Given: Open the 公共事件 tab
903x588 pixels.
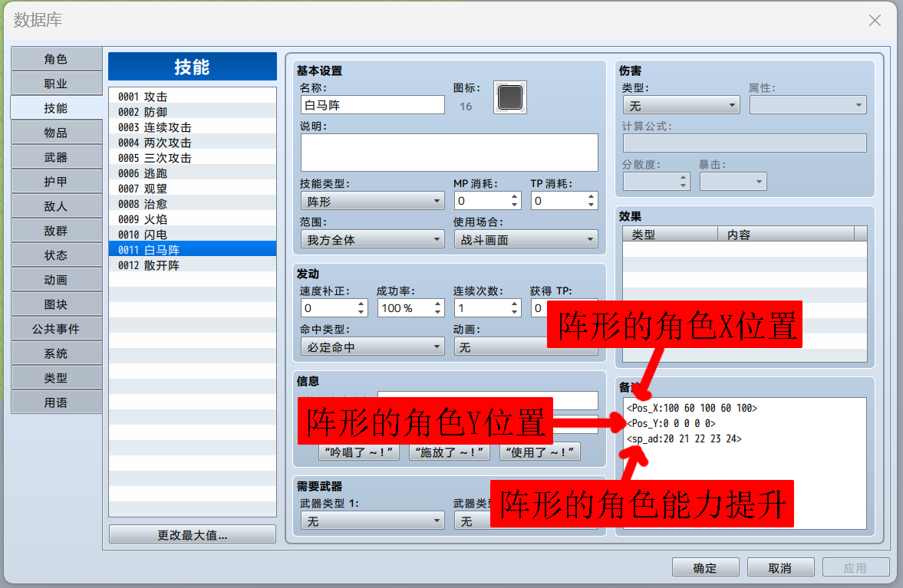Looking at the screenshot, I should pos(57,329).
